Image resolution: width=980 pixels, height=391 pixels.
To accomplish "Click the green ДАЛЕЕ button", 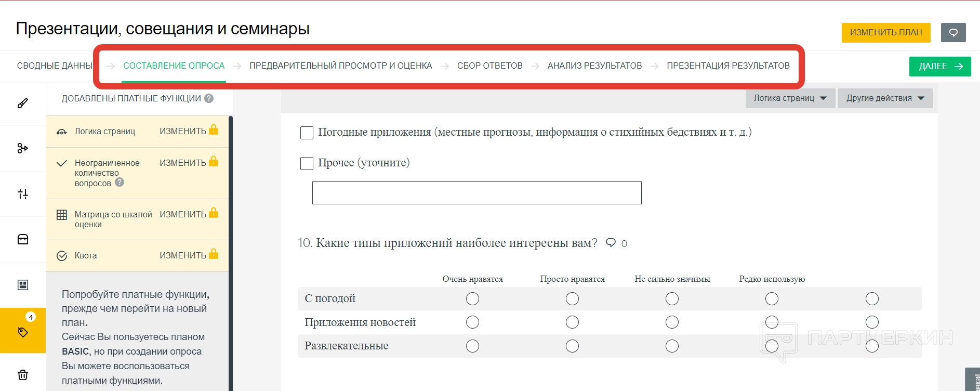I will (x=939, y=67).
